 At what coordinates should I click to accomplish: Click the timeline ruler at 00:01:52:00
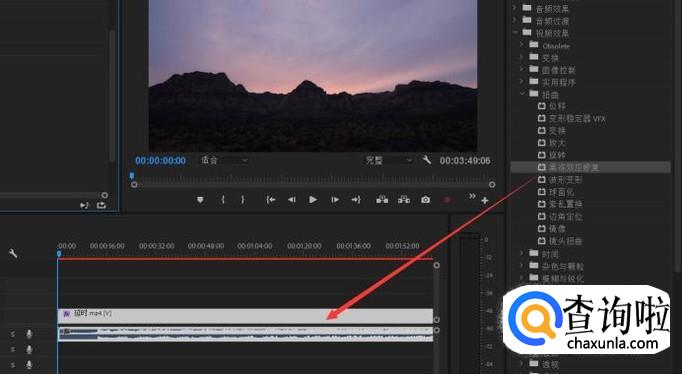(402, 246)
